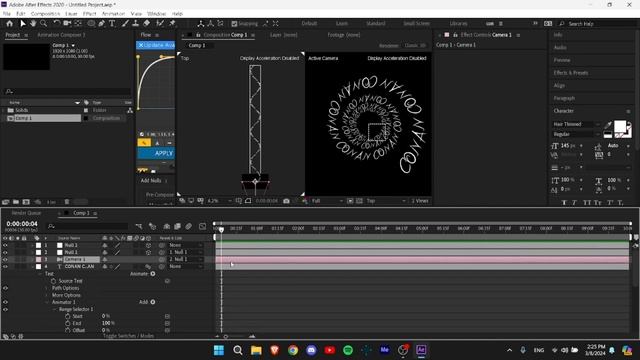Viewport: 640px width, 360px height.
Task: Select the Selection arrow tool
Action: 23,24
